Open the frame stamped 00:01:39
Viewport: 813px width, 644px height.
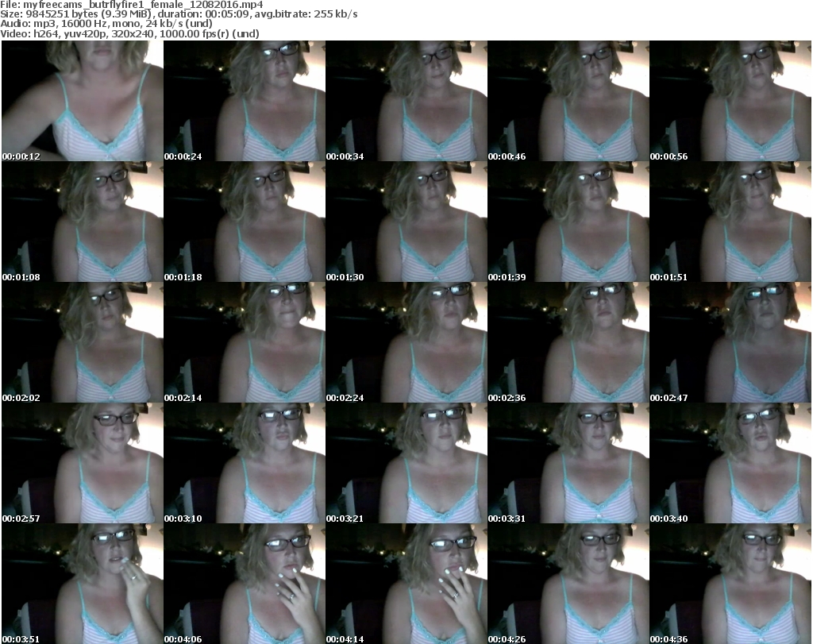568,222
